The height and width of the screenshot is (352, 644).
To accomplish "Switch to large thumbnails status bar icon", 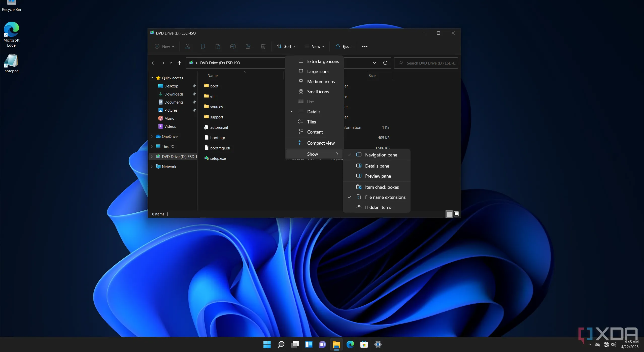I will point(456,214).
